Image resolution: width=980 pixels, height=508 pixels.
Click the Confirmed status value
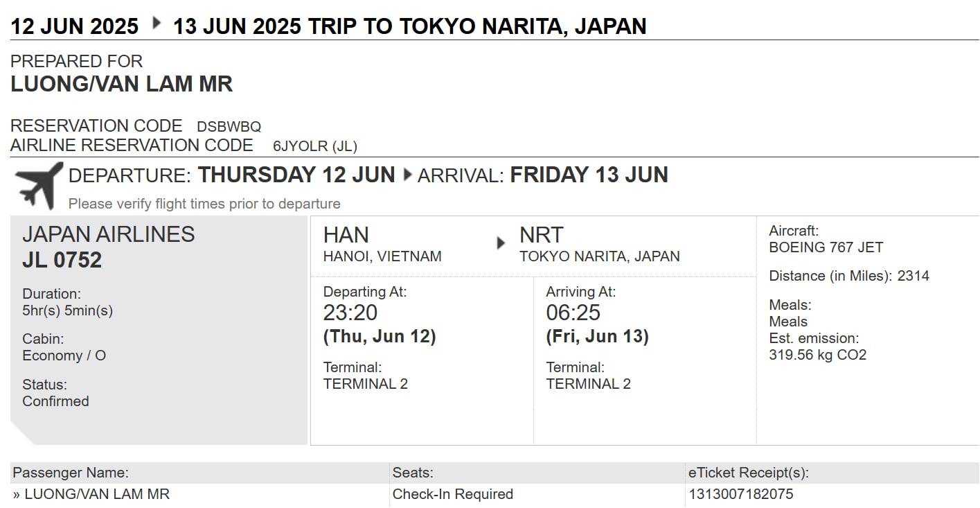click(55, 401)
